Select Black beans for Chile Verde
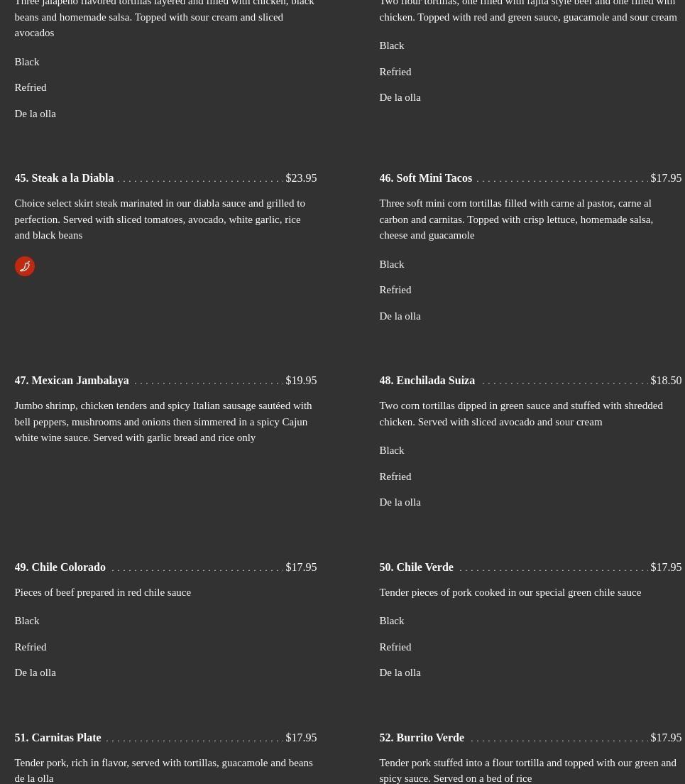 click(392, 621)
